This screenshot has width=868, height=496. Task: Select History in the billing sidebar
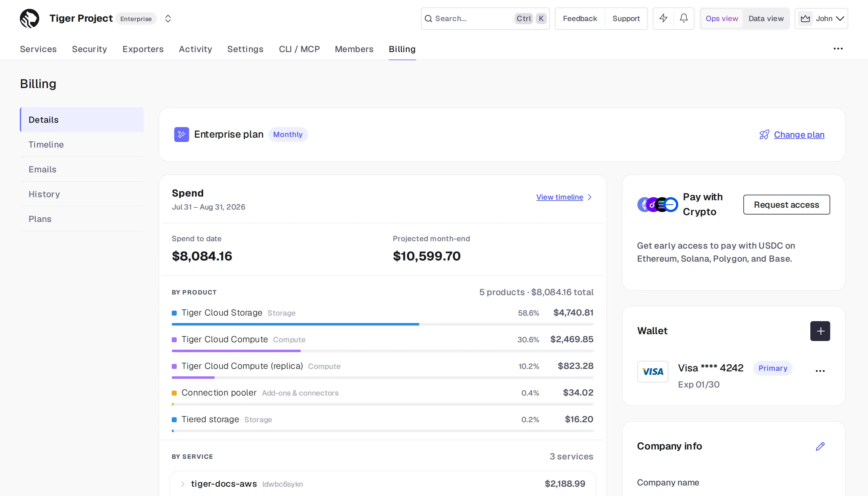[x=82, y=194]
